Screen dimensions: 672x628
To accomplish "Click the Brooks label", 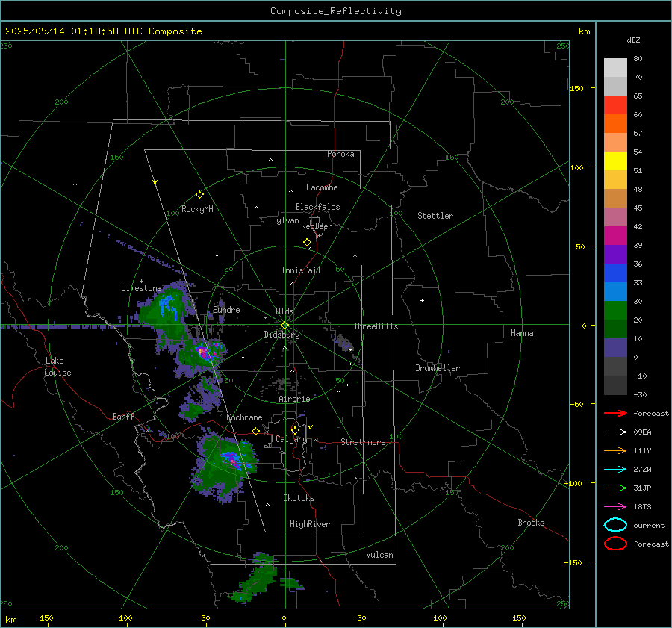I will 531,523.
